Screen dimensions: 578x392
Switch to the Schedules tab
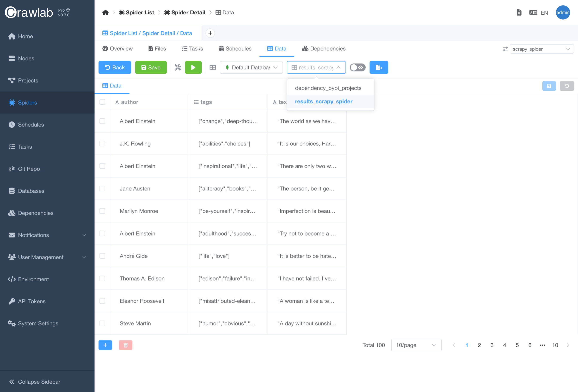(235, 49)
